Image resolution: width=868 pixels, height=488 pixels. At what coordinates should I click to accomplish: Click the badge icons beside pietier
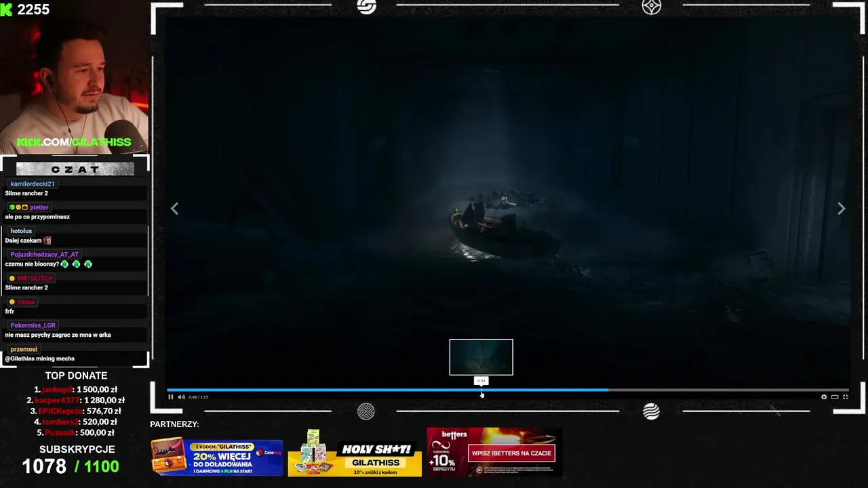18,207
